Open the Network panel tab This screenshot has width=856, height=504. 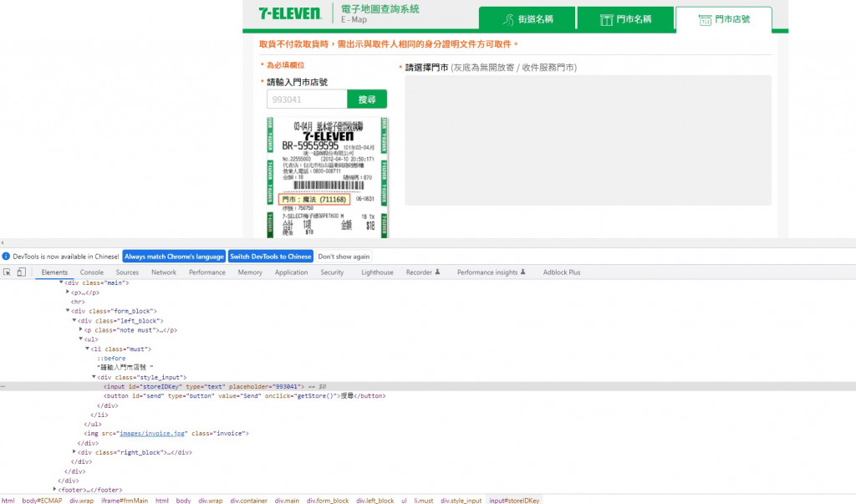pos(164,272)
